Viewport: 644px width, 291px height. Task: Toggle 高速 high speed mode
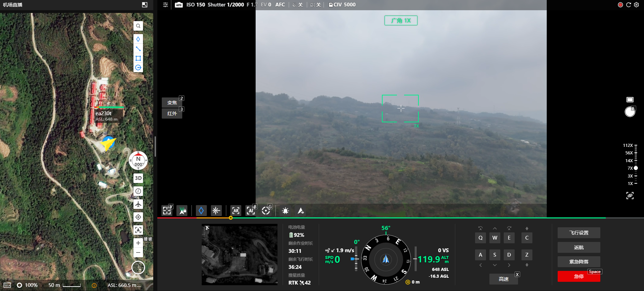point(503,279)
